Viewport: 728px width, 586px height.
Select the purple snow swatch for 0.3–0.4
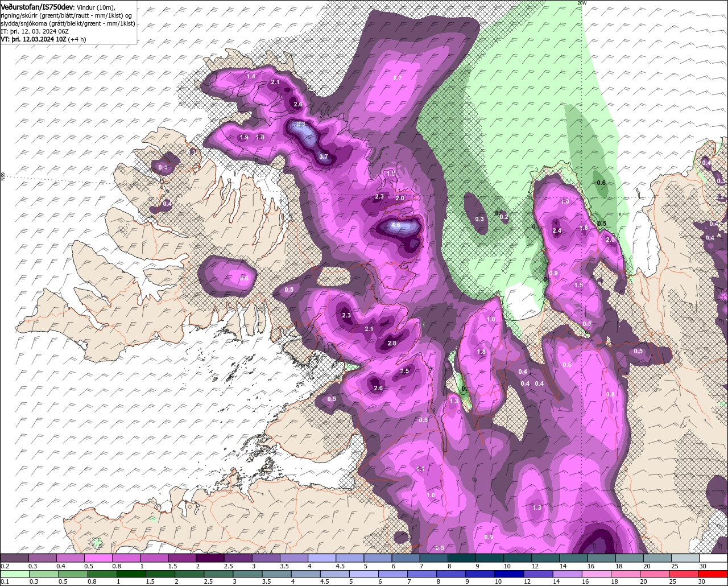[x=43, y=558]
